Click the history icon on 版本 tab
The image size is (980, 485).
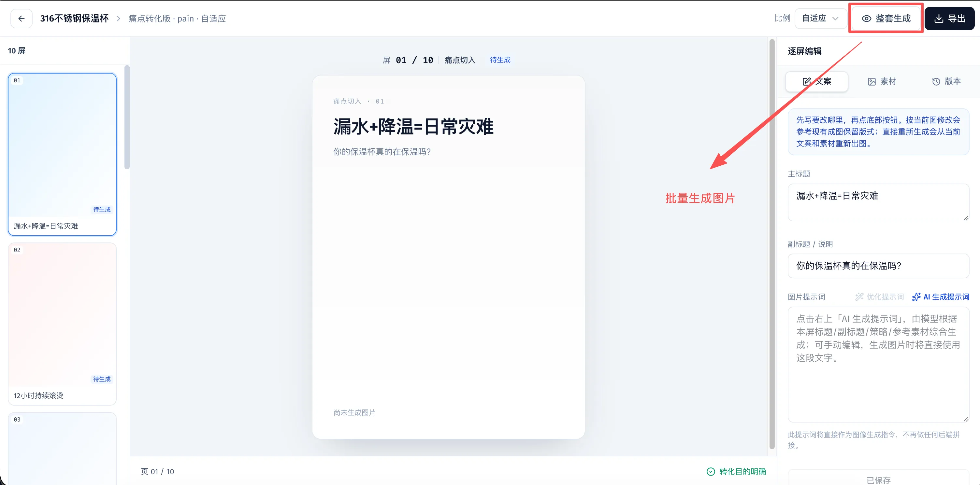[x=936, y=81]
